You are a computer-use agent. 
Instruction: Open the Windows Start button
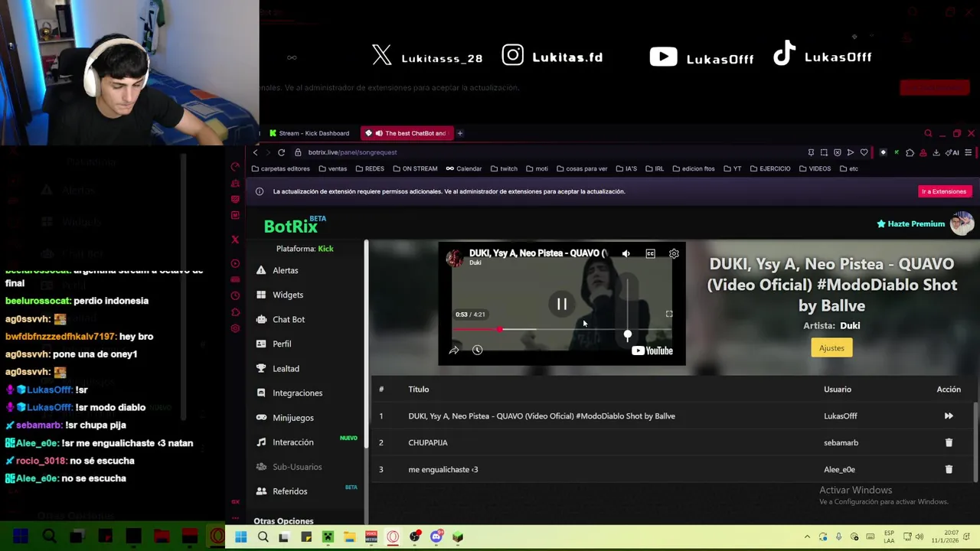[241, 537]
